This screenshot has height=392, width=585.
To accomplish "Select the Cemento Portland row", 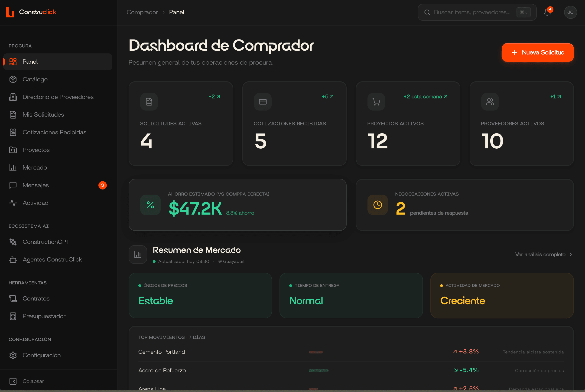I will tap(351, 352).
